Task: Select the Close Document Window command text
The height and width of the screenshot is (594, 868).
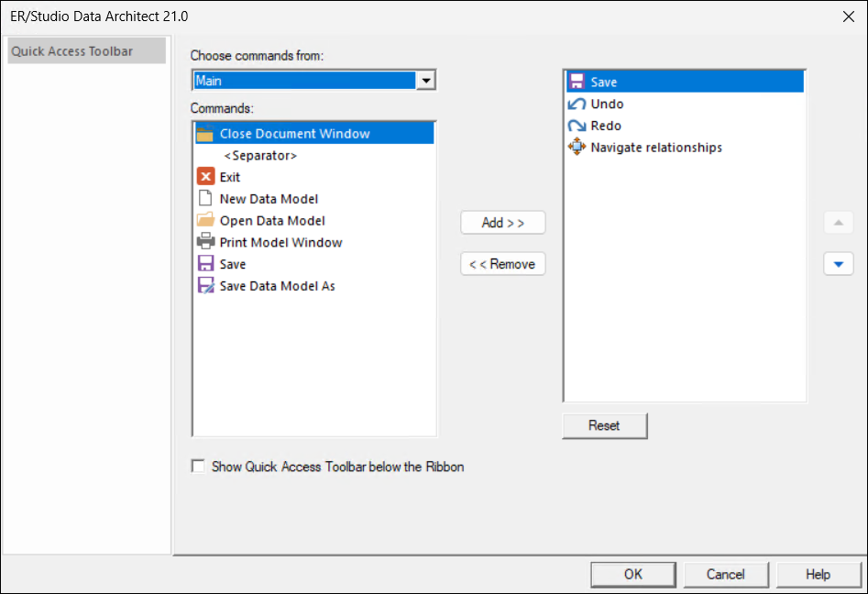Action: point(294,134)
